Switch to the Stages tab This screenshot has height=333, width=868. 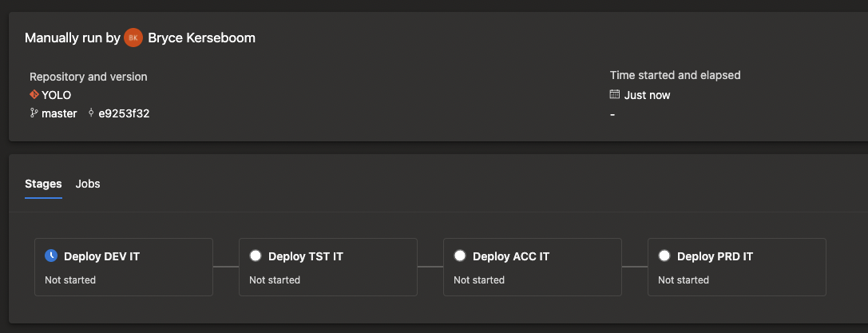coord(43,184)
